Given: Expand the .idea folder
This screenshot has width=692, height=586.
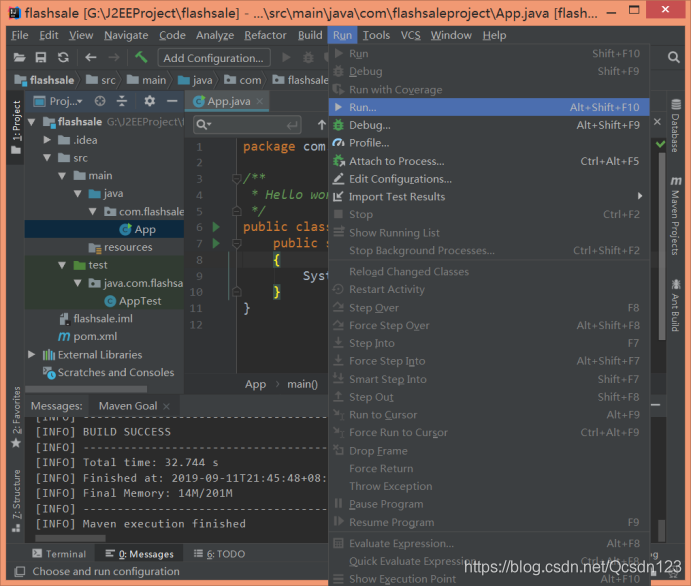Looking at the screenshot, I should [47, 140].
